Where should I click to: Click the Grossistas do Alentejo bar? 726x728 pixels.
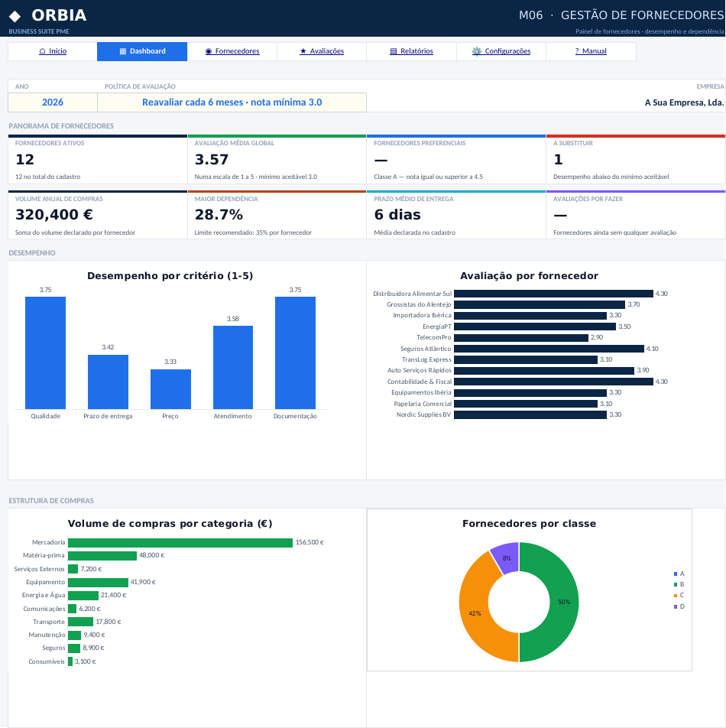point(540,304)
